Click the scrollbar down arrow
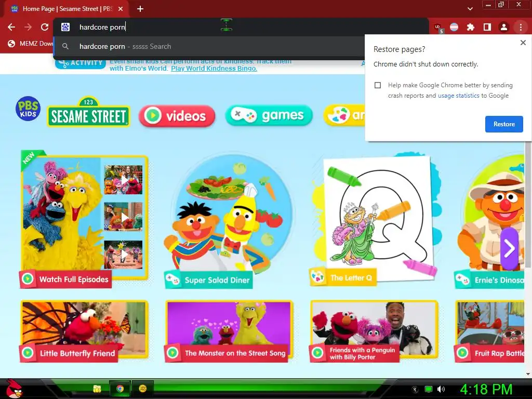532x399 pixels. tap(528, 374)
